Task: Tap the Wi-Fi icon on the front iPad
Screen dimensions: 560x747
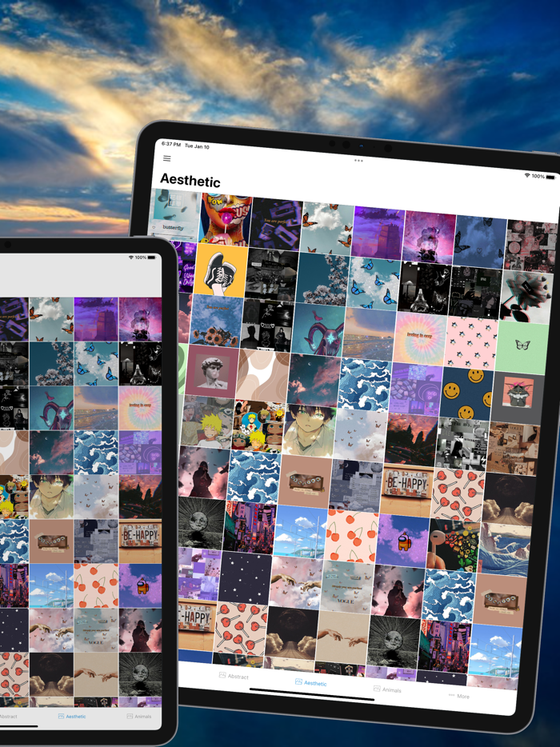Action: (x=131, y=258)
